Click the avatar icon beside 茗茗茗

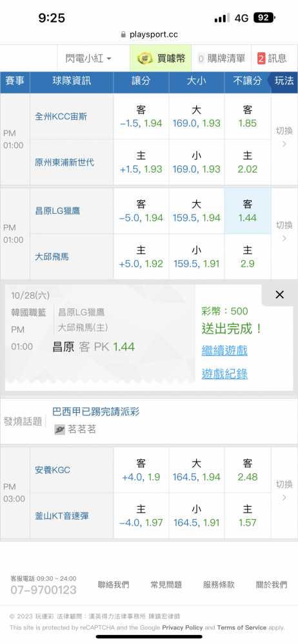pyautogui.click(x=60, y=430)
